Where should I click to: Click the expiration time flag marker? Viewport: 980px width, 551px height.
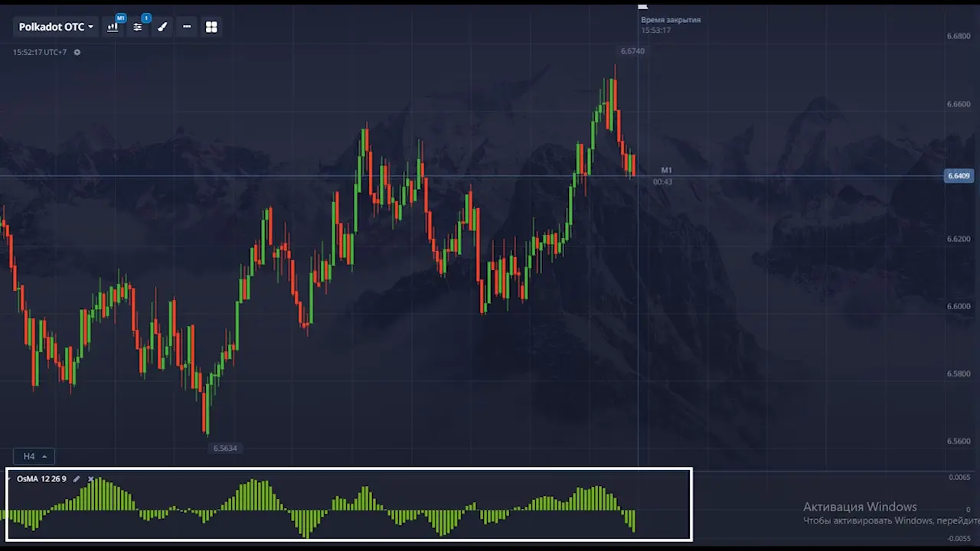tap(643, 6)
